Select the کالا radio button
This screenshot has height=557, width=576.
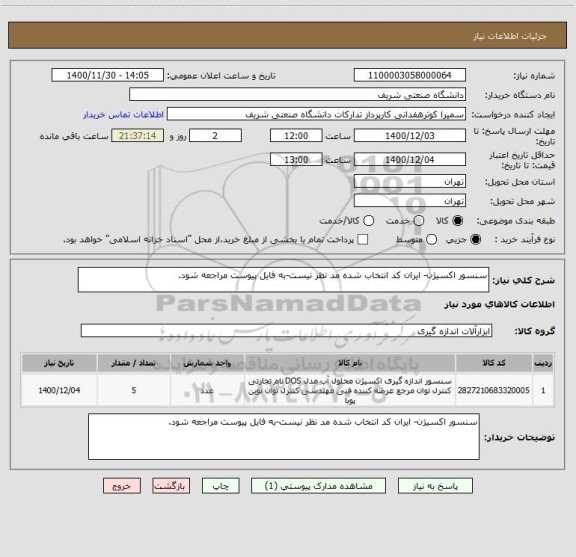coord(458,221)
